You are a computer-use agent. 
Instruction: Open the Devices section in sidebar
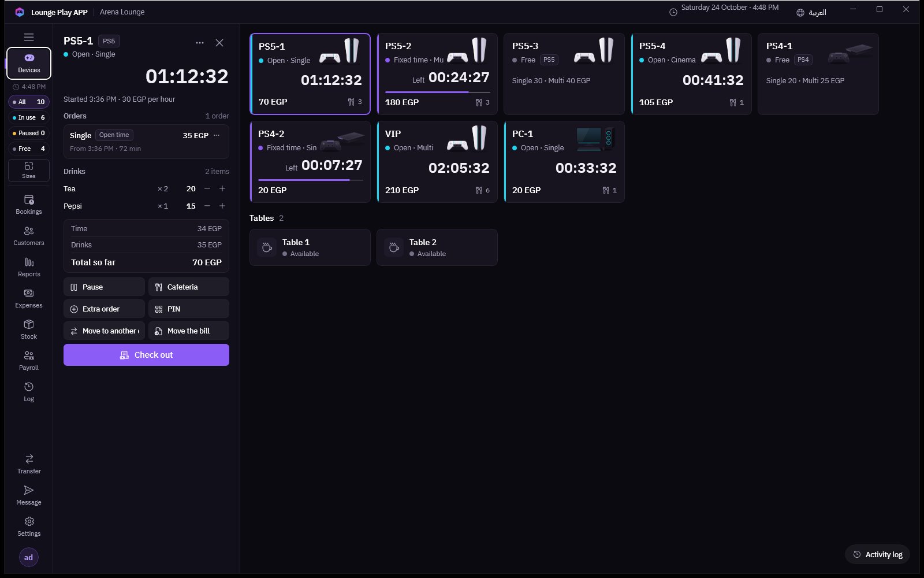coord(29,63)
